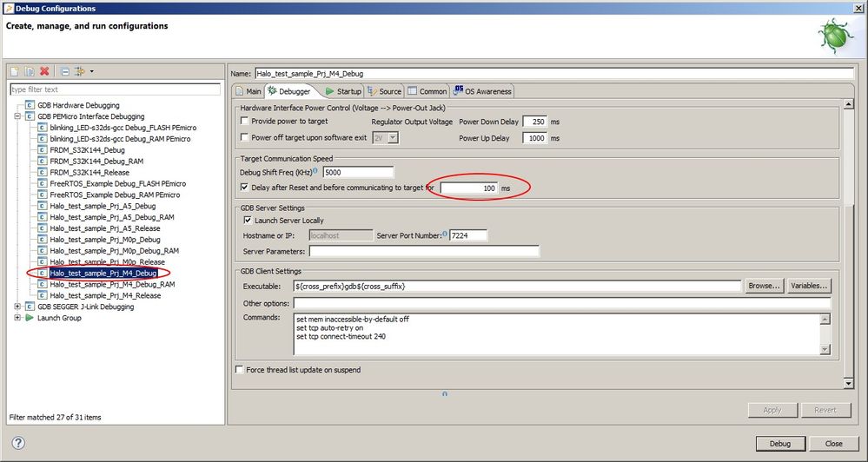Click the Debug button
The image size is (868, 462).
(x=780, y=444)
